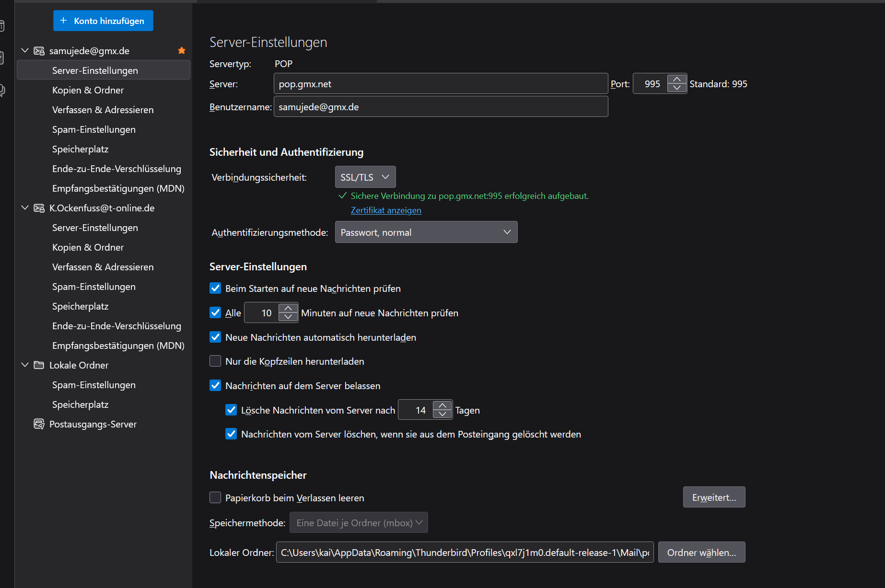
Task: Open Speicherplatz under samujede@gmx.de
Action: pyautogui.click(x=103, y=149)
